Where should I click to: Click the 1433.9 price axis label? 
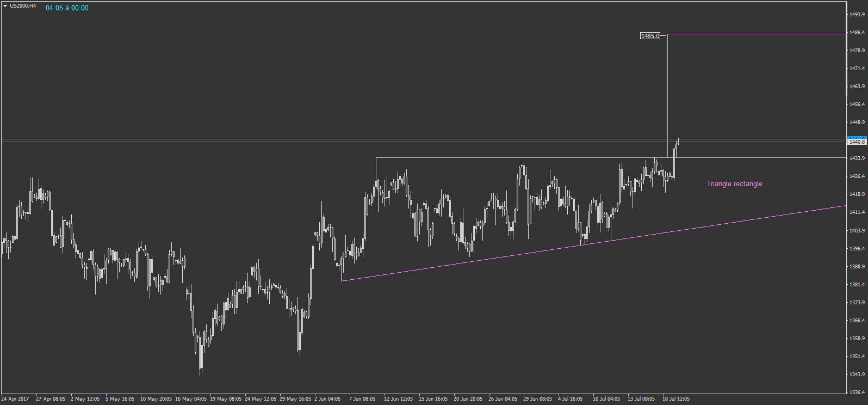[x=857, y=158]
